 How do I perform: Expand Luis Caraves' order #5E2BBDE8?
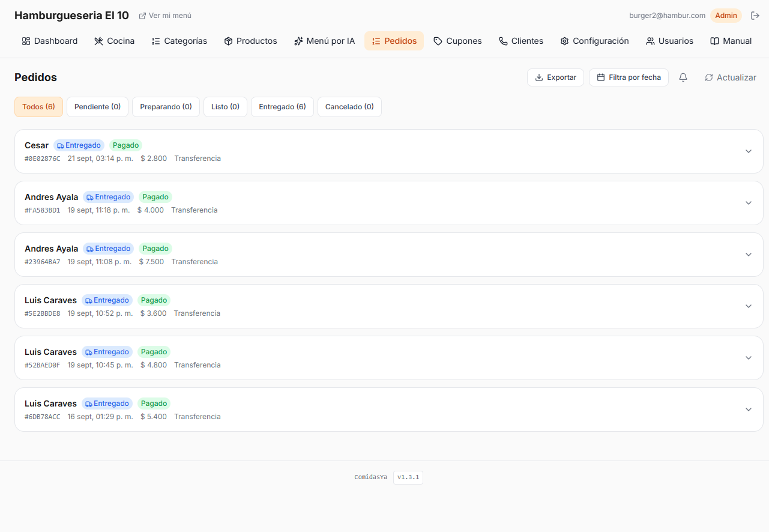pos(749,306)
